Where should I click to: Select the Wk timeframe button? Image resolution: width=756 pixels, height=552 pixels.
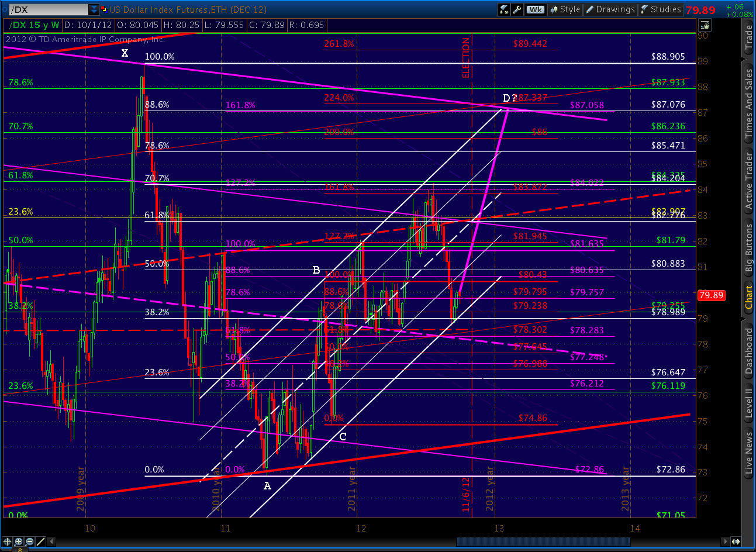coord(535,9)
